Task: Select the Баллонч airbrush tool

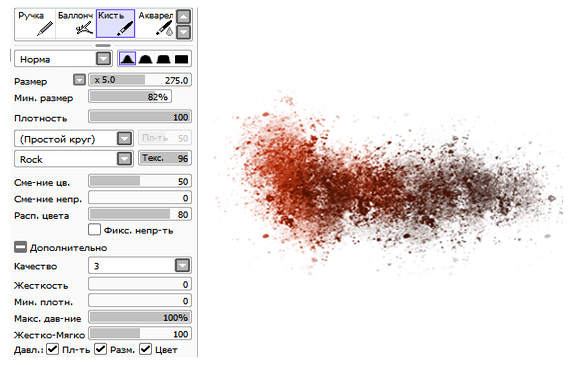Action: pyautogui.click(x=75, y=24)
